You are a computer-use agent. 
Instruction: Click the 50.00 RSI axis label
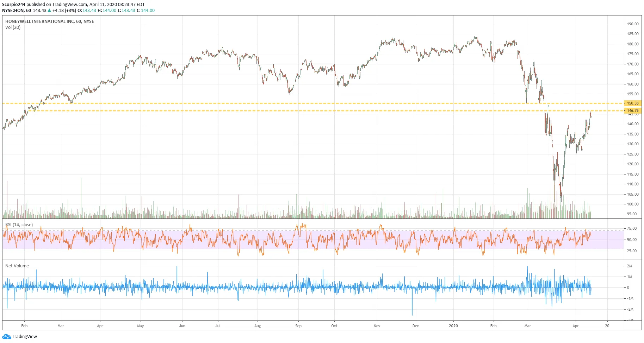632,240
